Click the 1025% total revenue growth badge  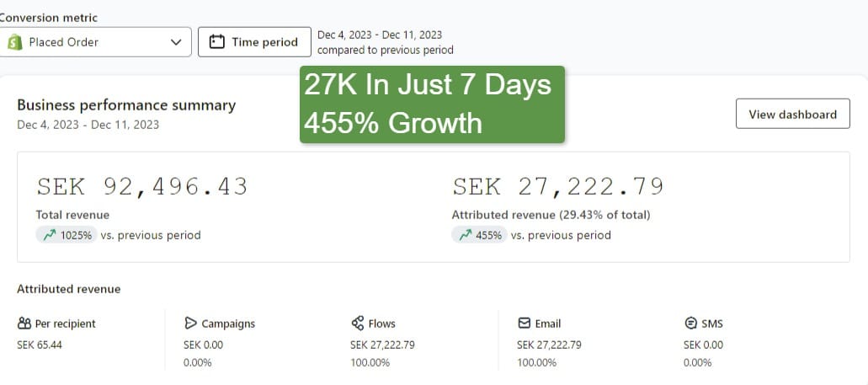click(x=67, y=235)
